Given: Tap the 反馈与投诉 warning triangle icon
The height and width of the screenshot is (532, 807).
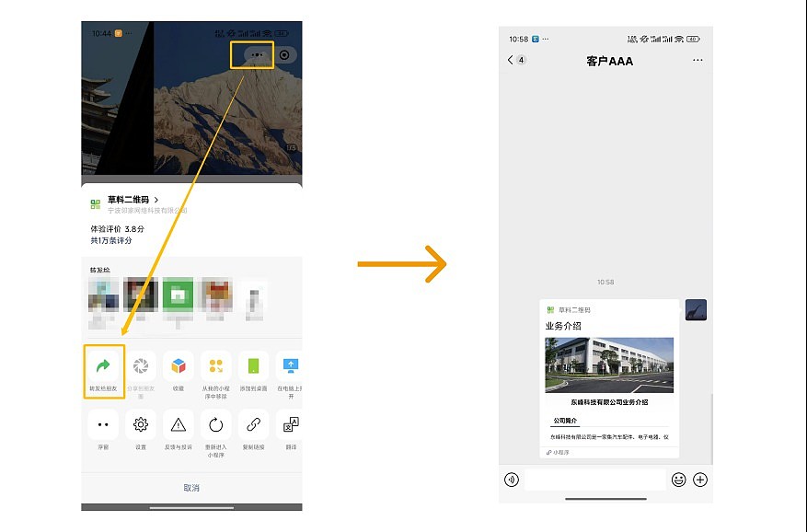Looking at the screenshot, I should 179,425.
